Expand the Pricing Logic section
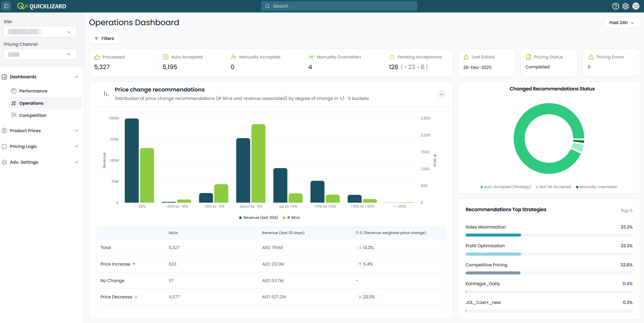 [x=76, y=146]
